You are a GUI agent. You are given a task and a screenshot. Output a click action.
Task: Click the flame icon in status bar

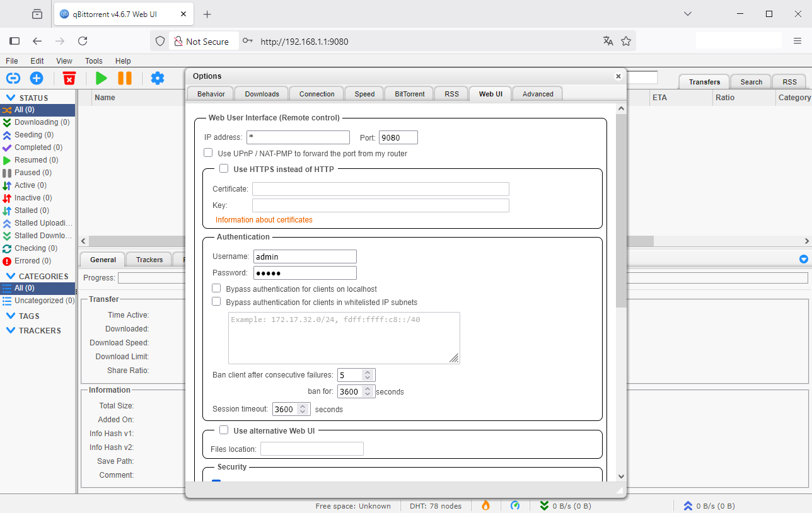click(485, 505)
